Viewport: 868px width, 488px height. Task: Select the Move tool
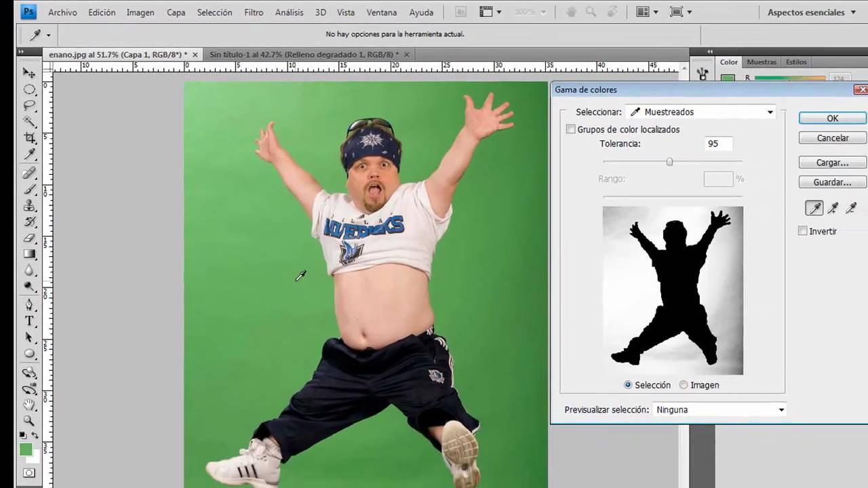pos(29,73)
